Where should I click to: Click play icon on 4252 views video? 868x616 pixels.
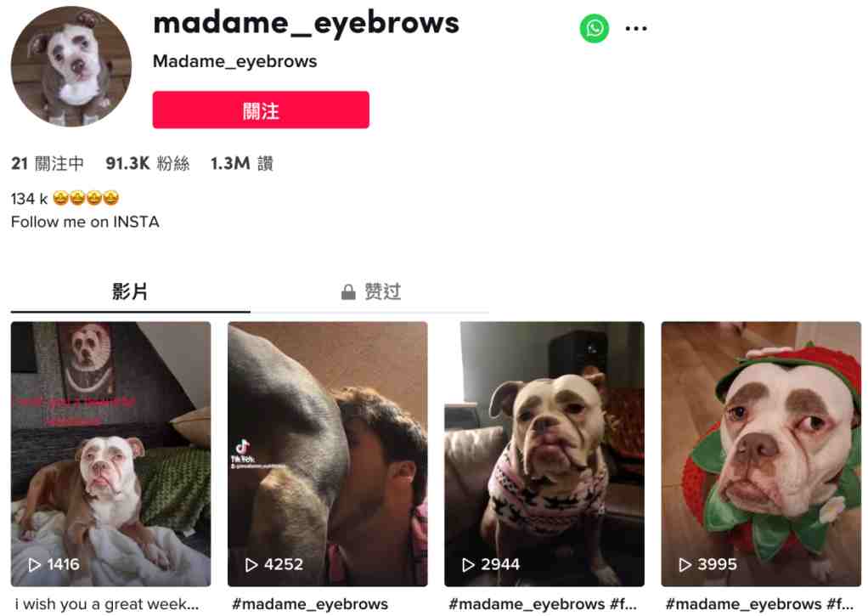[x=251, y=564]
